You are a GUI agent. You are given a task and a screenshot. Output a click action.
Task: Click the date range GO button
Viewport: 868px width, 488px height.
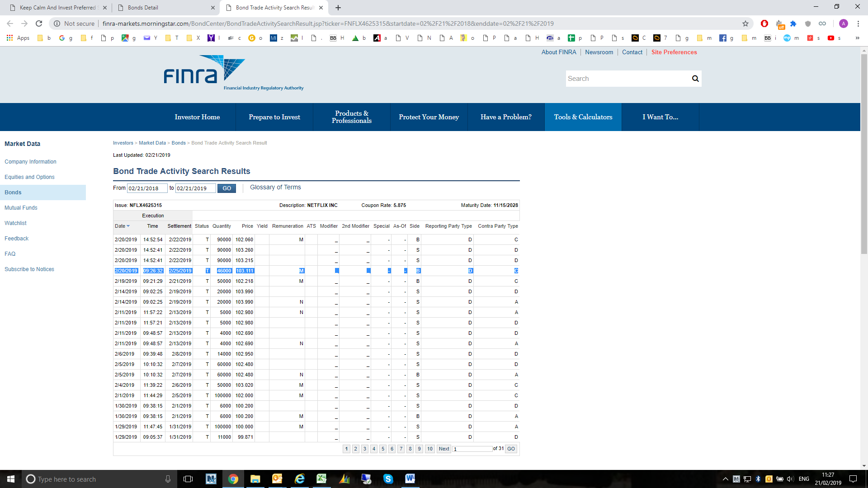point(226,188)
